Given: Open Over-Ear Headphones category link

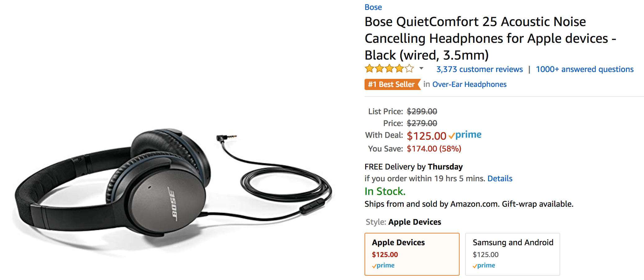Looking at the screenshot, I should tap(469, 84).
